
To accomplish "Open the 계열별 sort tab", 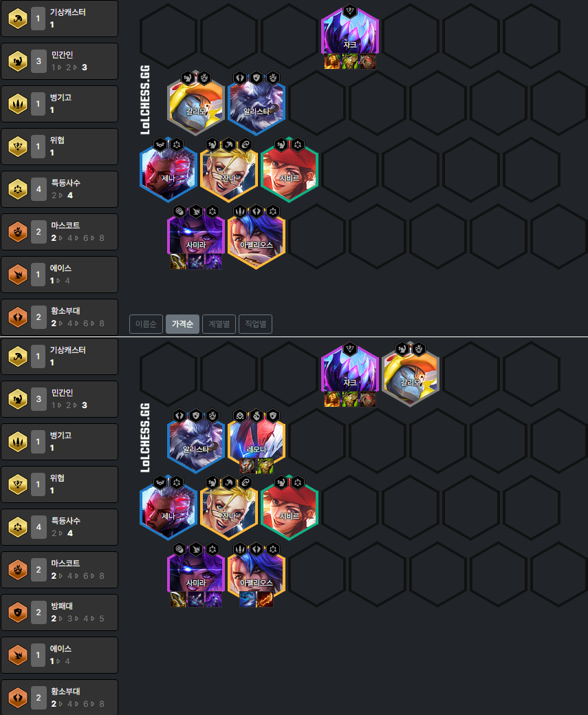I will (219, 324).
